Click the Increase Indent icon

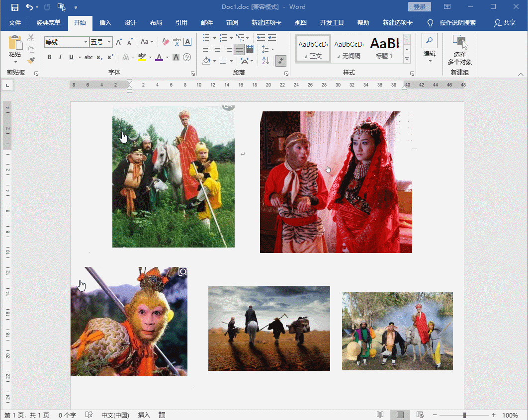click(x=272, y=37)
